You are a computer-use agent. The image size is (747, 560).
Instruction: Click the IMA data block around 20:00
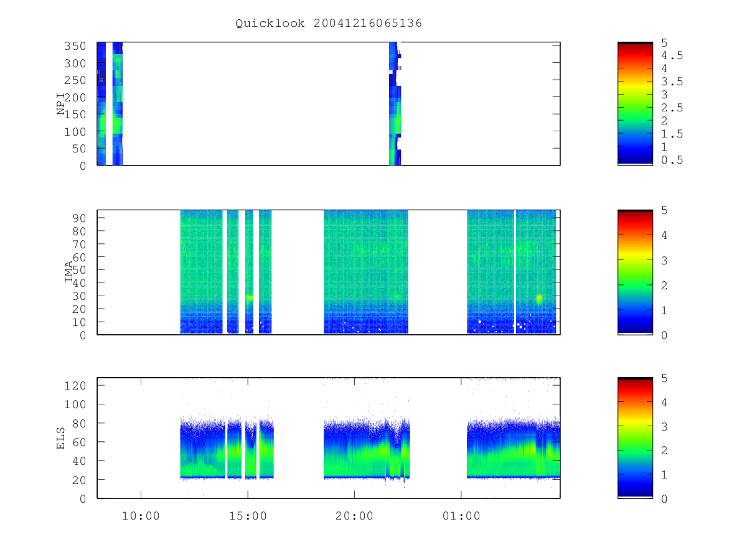pyautogui.click(x=366, y=272)
